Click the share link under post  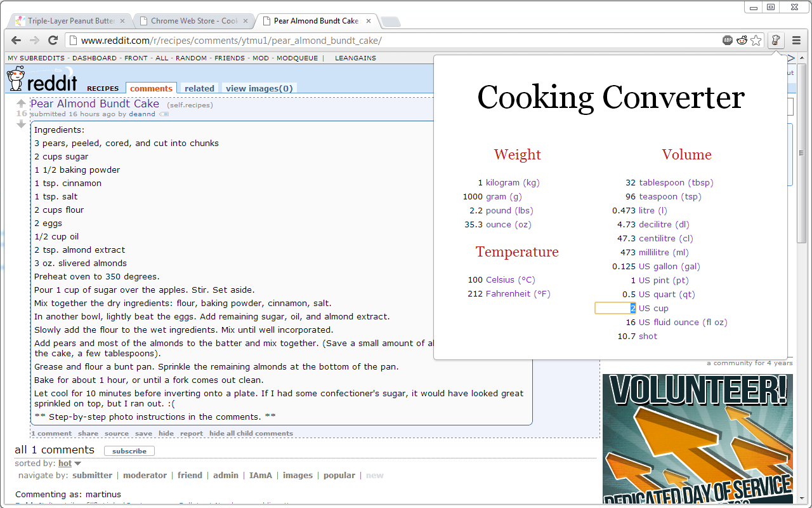(x=88, y=434)
